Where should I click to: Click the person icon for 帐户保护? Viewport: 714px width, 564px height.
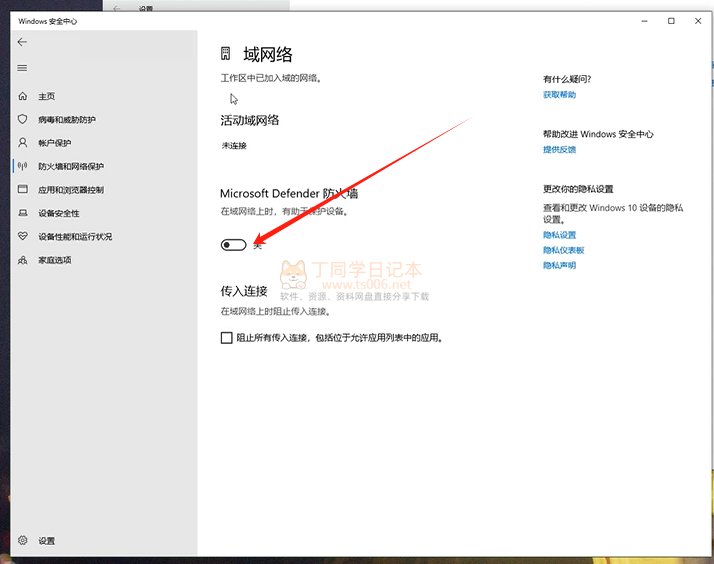pyautogui.click(x=23, y=143)
